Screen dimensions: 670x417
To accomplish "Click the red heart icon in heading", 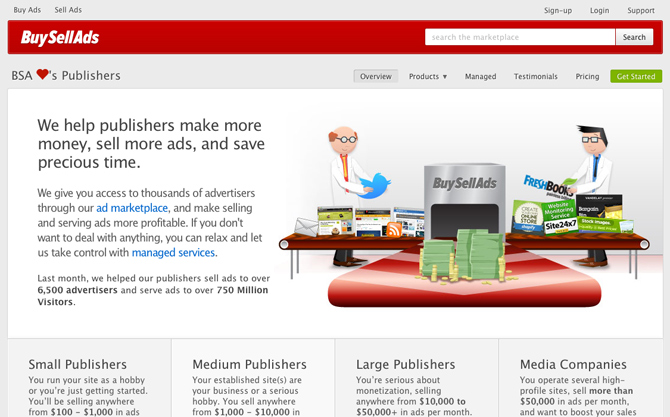I will (42, 74).
